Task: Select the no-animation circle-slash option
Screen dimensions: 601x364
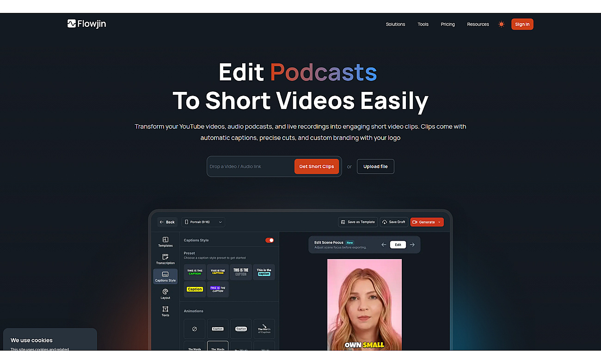Action: (195, 329)
